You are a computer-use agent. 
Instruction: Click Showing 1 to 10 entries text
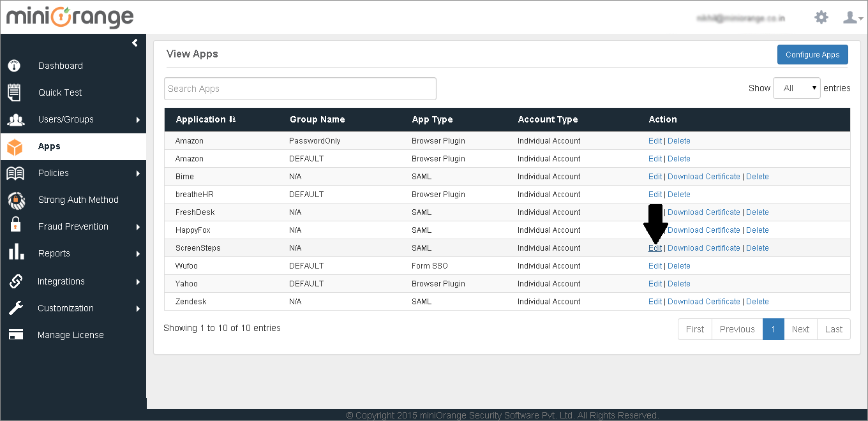[x=222, y=328]
